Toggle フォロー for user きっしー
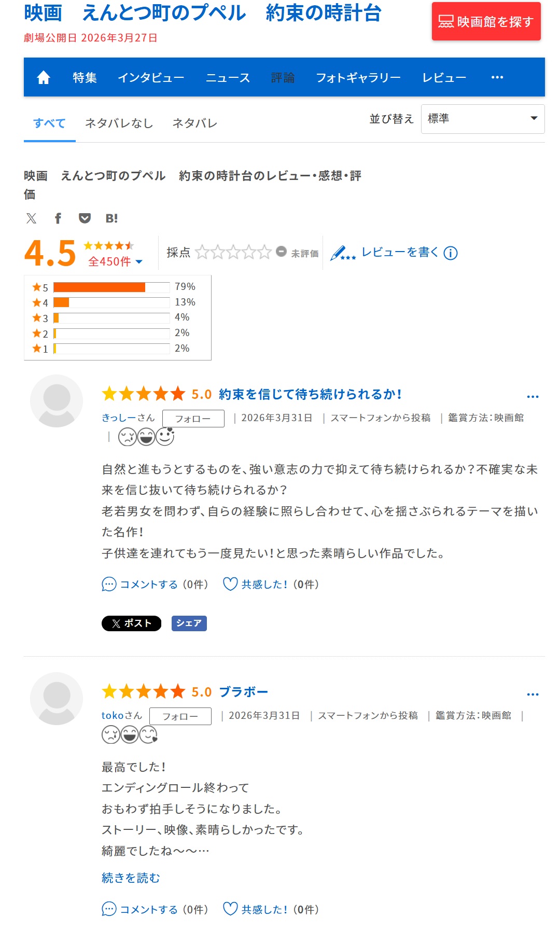The image size is (560, 930). coord(193,419)
